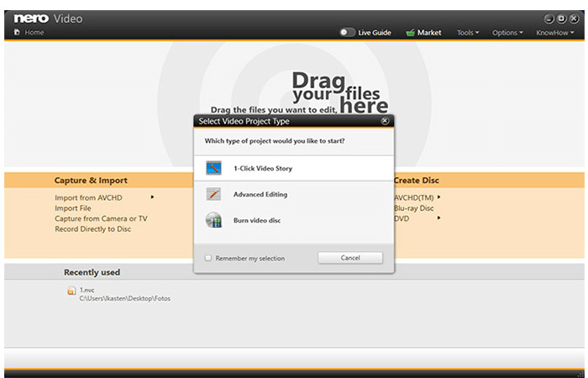Viewport: 588px width, 378px height.
Task: Open the Options dropdown menu
Action: pyautogui.click(x=507, y=33)
